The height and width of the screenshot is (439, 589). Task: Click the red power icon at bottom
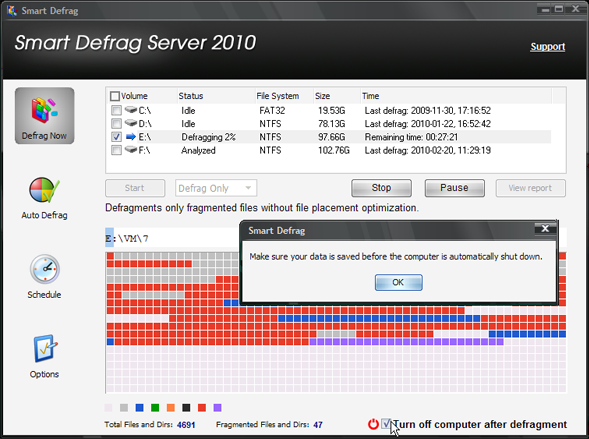tap(373, 424)
